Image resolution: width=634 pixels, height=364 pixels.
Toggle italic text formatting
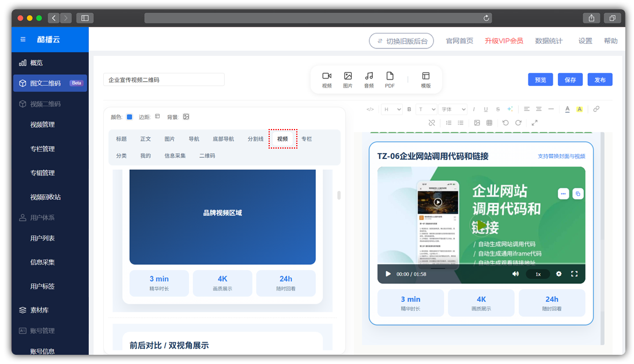click(x=474, y=109)
